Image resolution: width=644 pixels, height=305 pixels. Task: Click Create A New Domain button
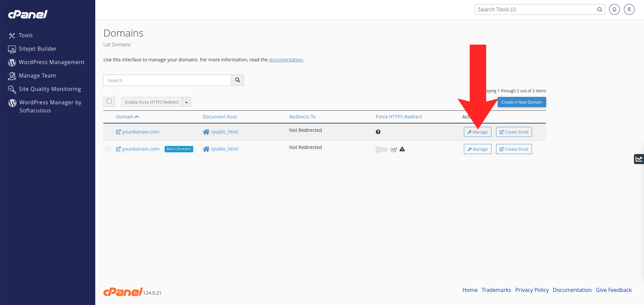click(x=522, y=102)
